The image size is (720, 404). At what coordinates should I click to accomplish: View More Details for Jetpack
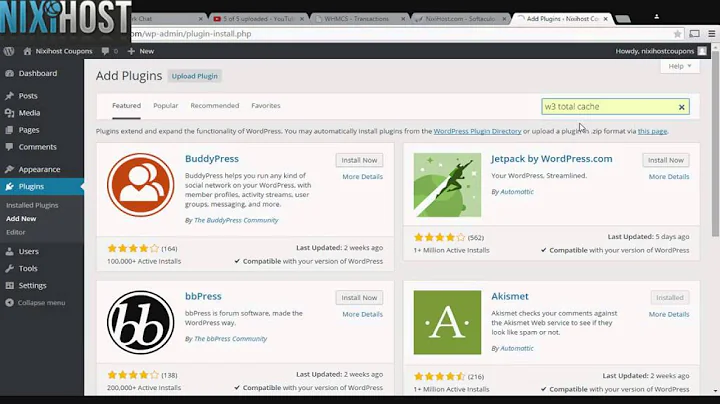pyautogui.click(x=669, y=177)
